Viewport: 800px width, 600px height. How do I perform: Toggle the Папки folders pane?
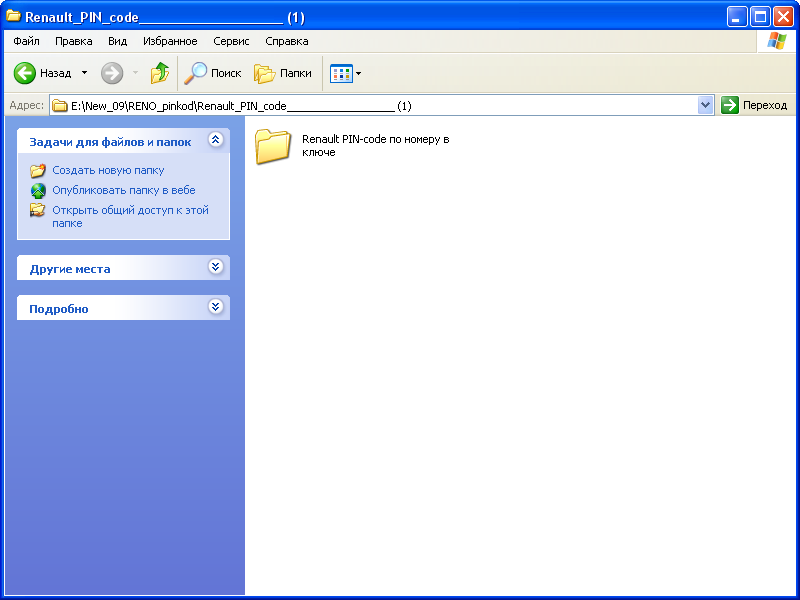pyautogui.click(x=283, y=73)
